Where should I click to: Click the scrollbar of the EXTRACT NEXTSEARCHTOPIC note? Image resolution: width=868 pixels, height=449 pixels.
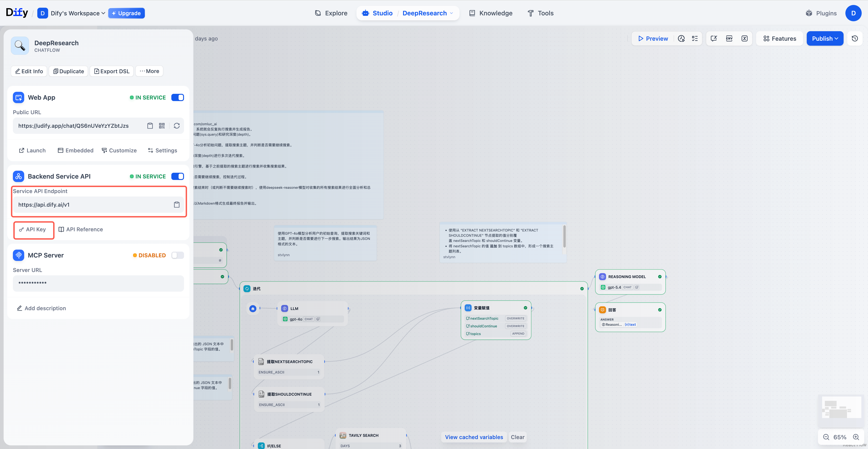(x=564, y=236)
